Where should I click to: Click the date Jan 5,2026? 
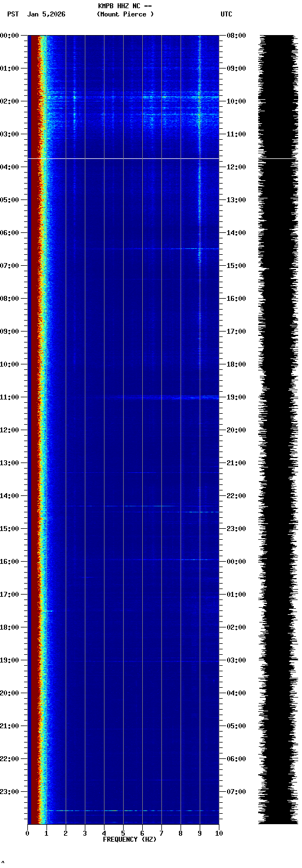pyautogui.click(x=46, y=14)
